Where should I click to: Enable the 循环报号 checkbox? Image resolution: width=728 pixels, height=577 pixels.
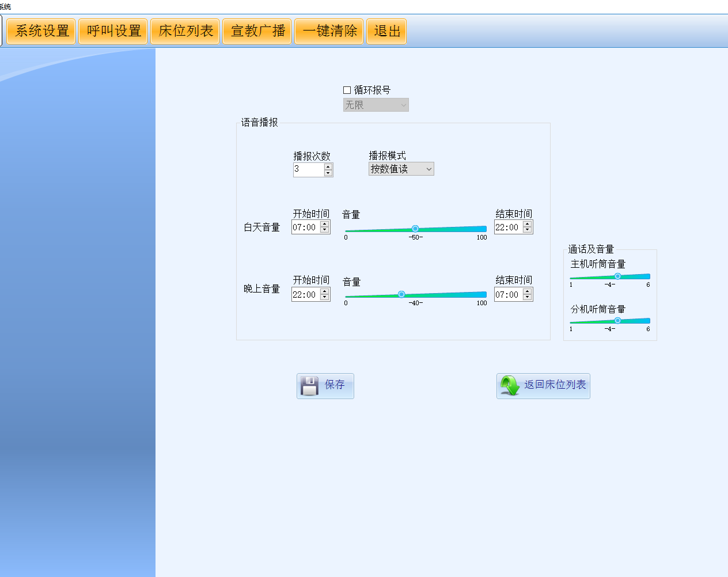[x=347, y=90]
